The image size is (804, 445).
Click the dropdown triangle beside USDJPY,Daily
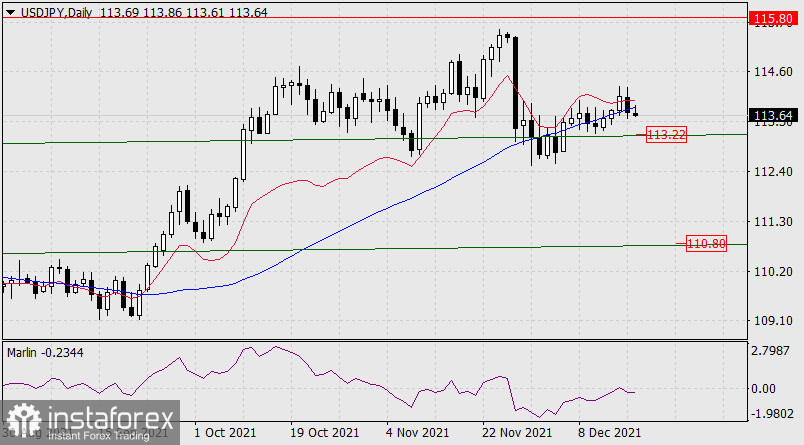pos(10,13)
